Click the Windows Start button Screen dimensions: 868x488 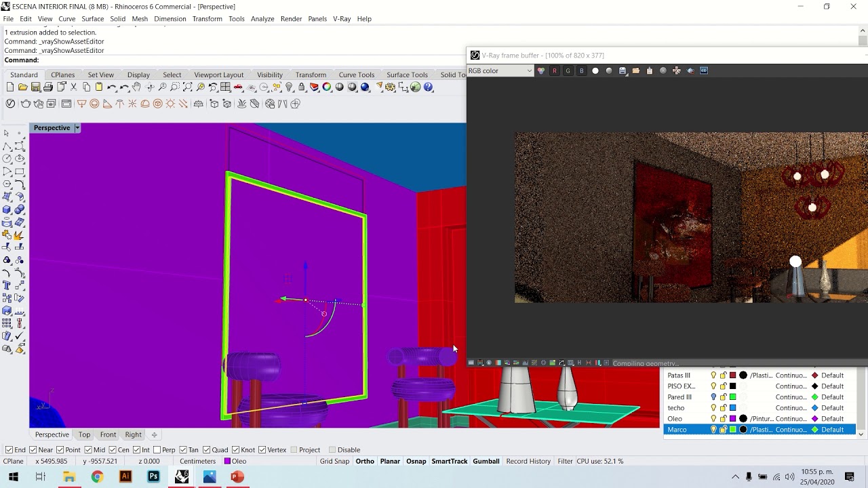(13, 476)
